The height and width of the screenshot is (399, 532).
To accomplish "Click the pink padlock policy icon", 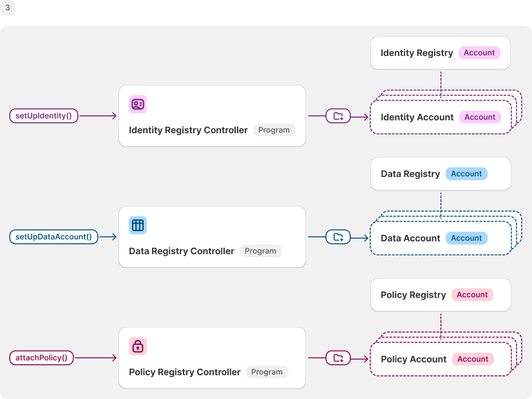I will [x=138, y=346].
